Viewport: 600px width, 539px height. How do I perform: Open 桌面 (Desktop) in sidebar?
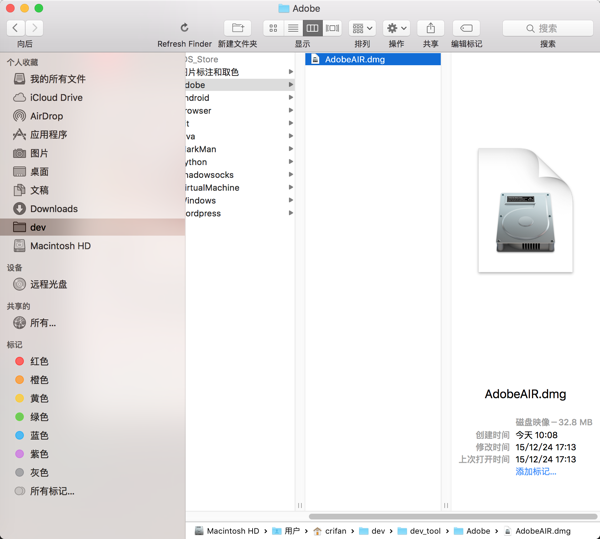tap(92, 172)
